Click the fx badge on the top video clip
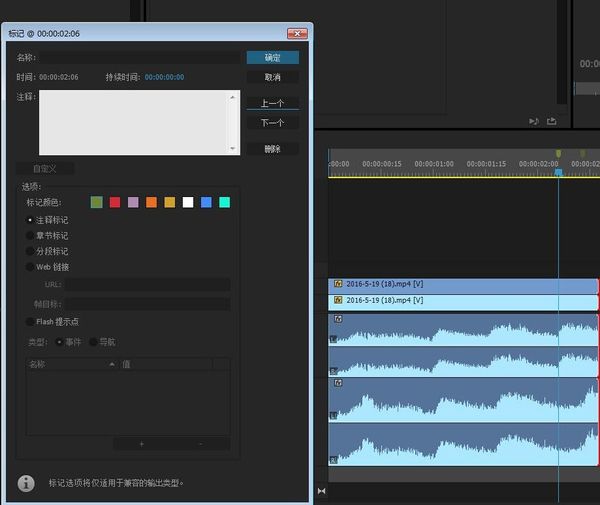 pos(339,285)
